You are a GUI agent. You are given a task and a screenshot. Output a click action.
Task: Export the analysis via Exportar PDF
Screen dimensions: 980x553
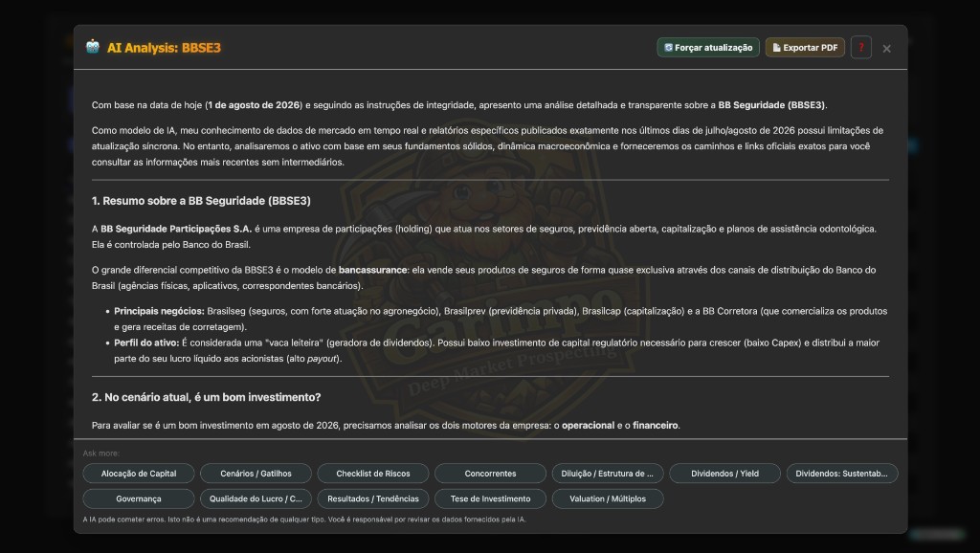(805, 48)
